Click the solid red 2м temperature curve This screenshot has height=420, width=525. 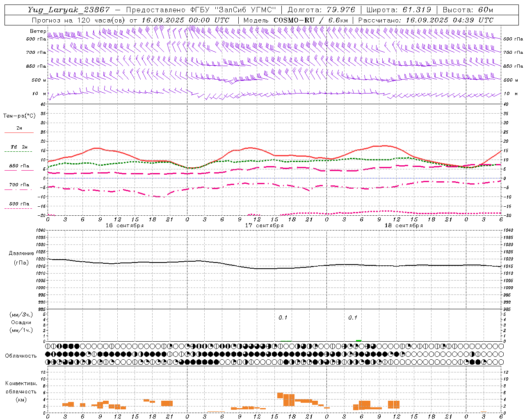[275, 155]
